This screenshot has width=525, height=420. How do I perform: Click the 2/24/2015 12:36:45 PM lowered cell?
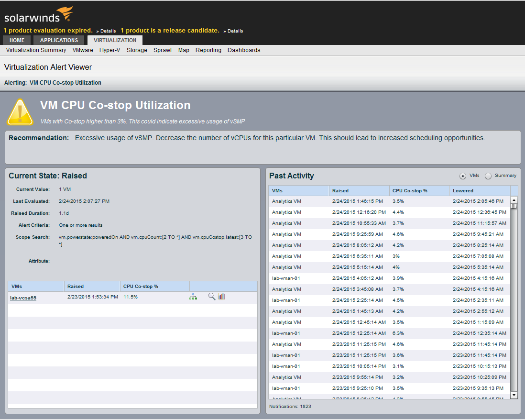[480, 212]
